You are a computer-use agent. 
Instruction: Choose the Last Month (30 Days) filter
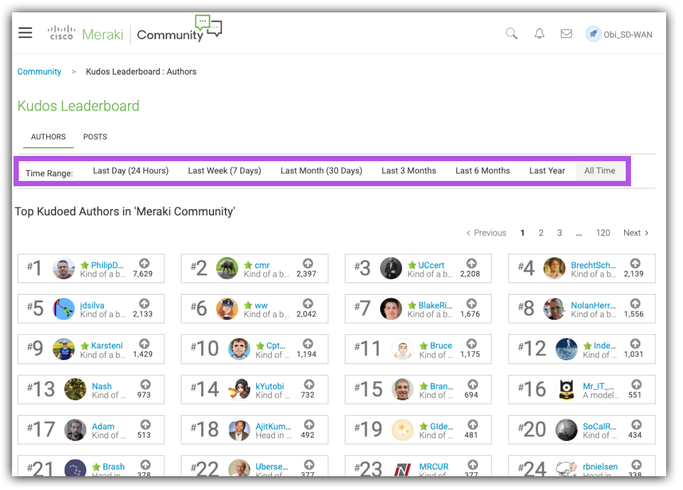tap(321, 171)
